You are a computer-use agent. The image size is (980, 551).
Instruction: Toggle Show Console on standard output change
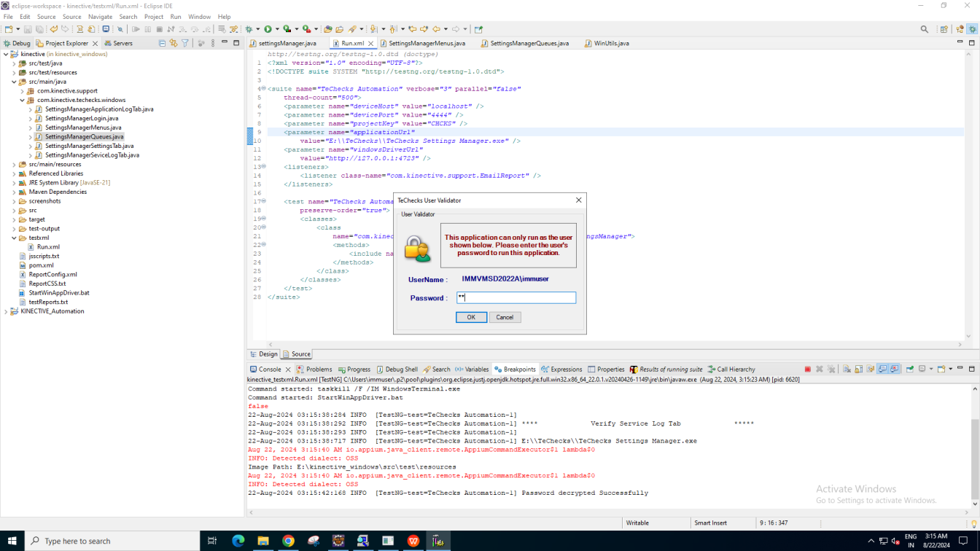coord(882,370)
